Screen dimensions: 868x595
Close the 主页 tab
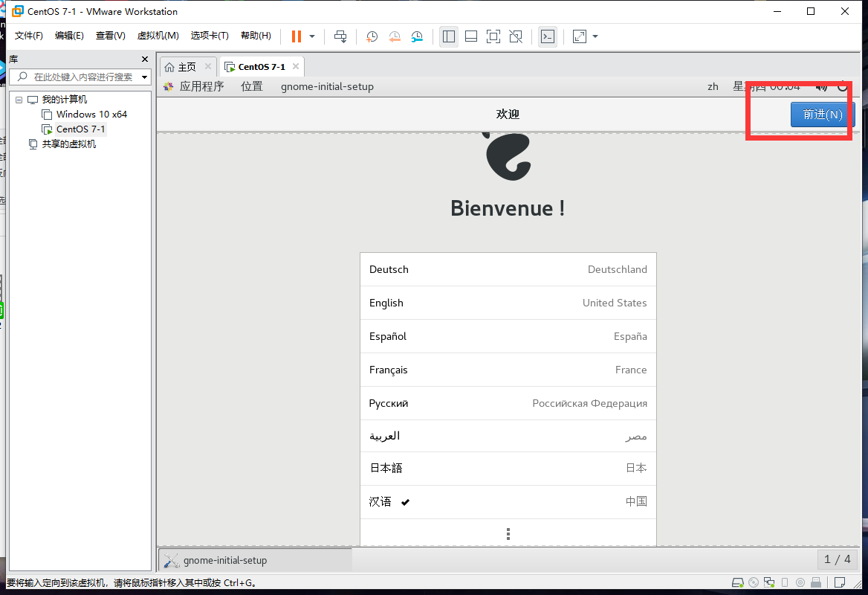click(x=208, y=66)
